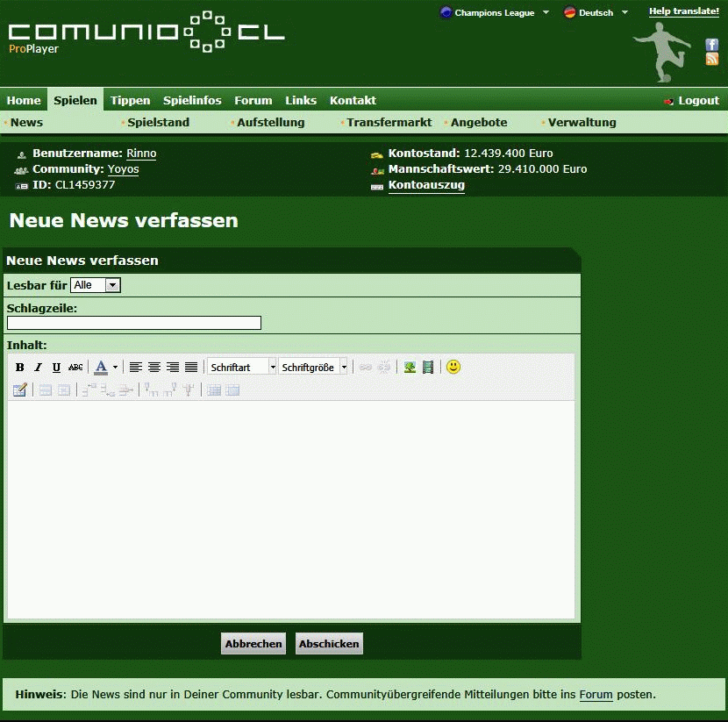728x722 pixels.
Task: Toggle bold formatting in editor
Action: point(20,368)
